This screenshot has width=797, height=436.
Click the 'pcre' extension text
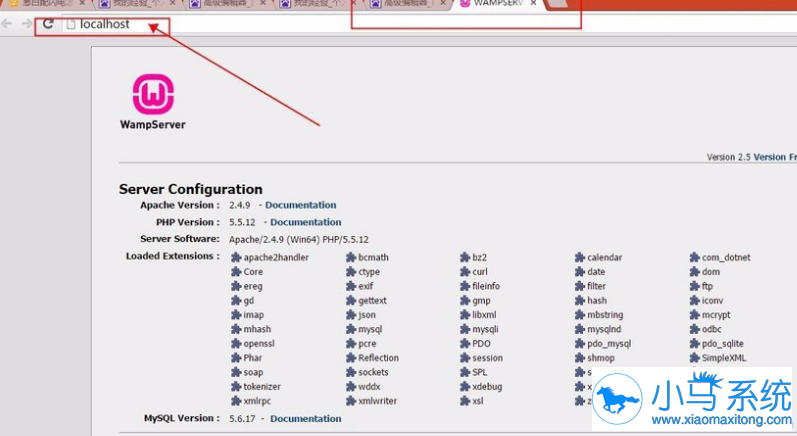click(x=367, y=344)
